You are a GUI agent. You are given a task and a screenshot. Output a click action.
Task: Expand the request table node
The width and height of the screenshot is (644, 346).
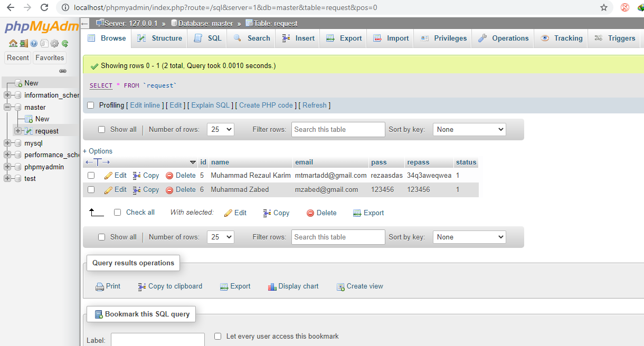18,131
